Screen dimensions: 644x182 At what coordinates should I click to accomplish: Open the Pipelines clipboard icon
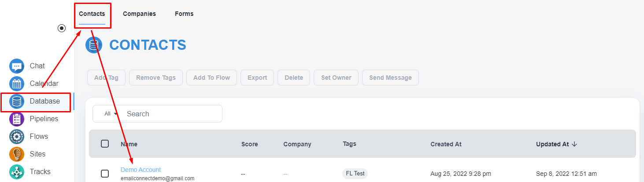click(17, 119)
